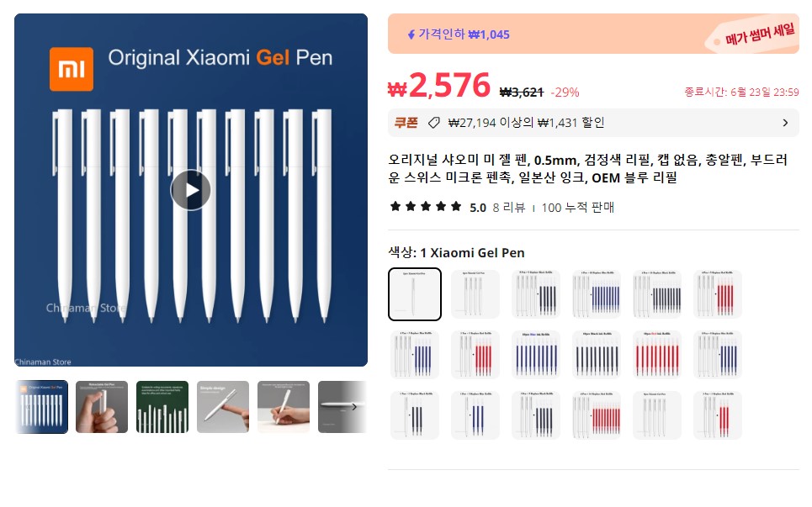Viewport: 812px width, 507px height.
Task: Choose the 10pcs black ink refills variant
Action: click(597, 354)
